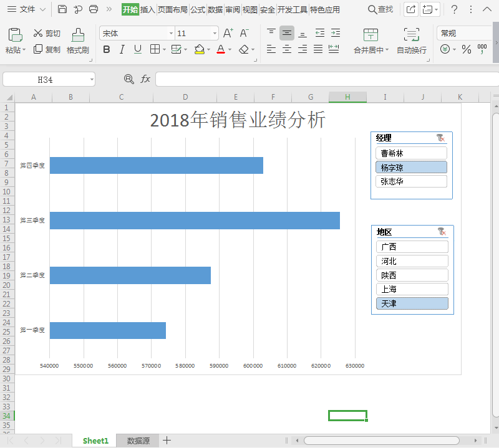The width and height of the screenshot is (499, 448).
Task: Click the 查找 search button
Action: tap(380, 9)
